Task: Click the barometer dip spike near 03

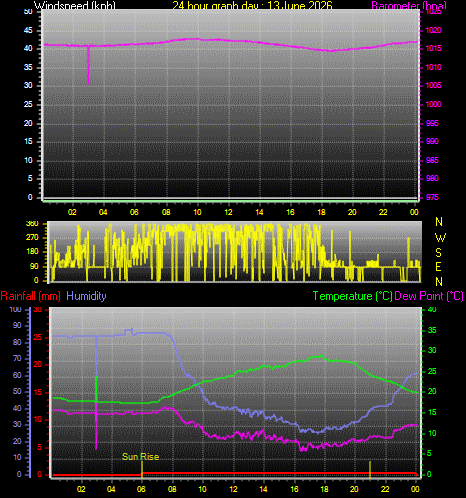Action: [x=88, y=65]
